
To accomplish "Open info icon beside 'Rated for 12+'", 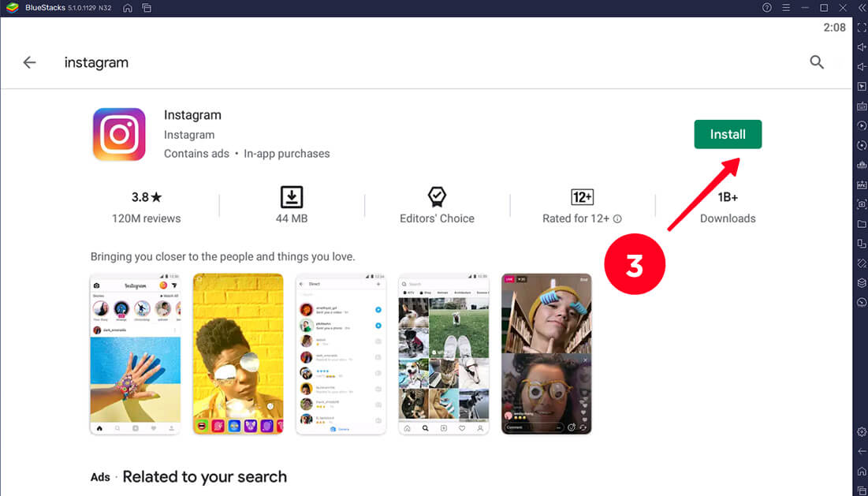I will tap(617, 218).
